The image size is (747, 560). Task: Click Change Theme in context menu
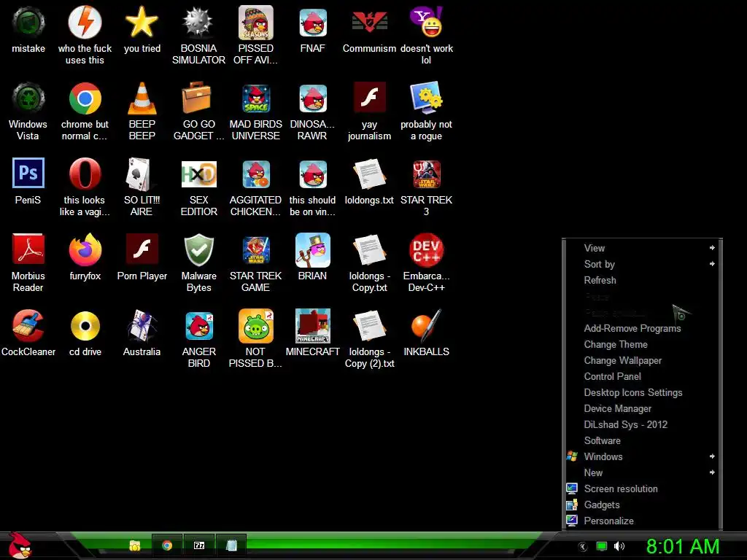[x=642, y=344]
